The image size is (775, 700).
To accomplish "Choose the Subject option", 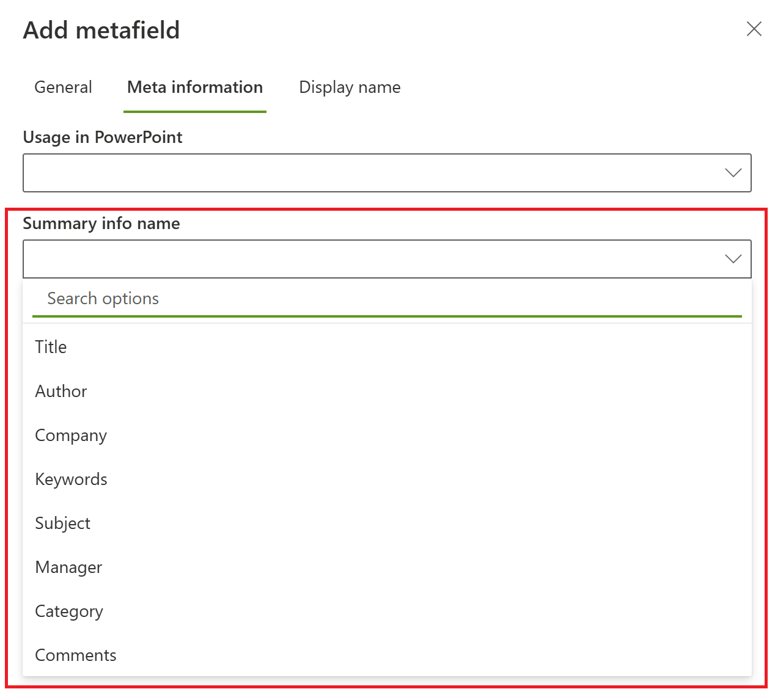I will 63,523.
